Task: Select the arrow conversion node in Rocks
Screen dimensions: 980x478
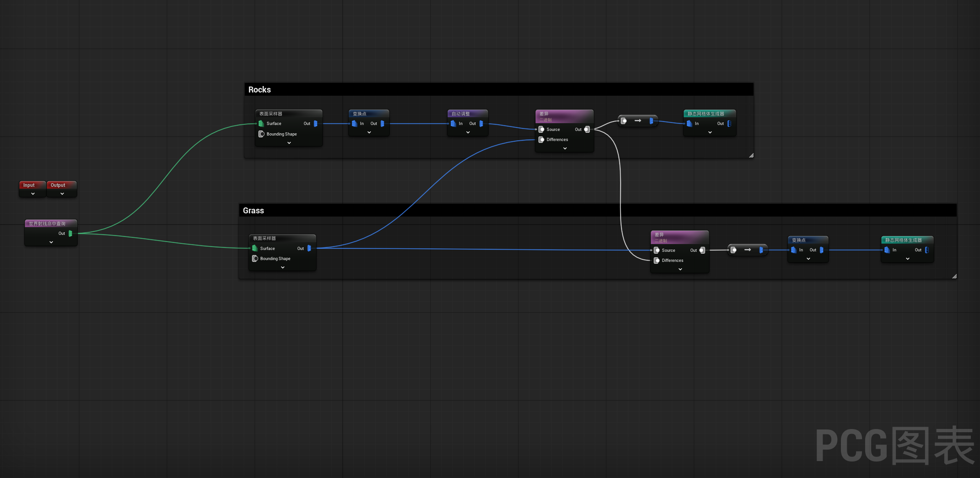Action: pos(637,121)
